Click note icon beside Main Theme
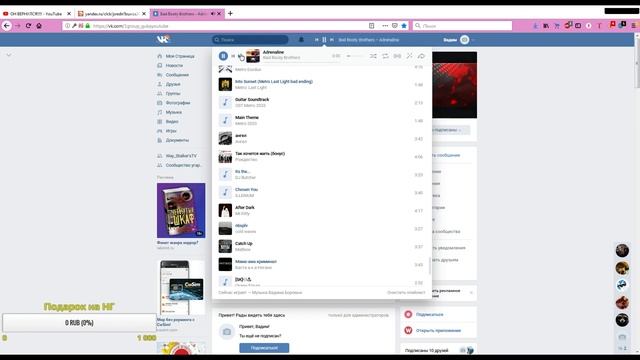The height and width of the screenshot is (360, 640). point(225,120)
